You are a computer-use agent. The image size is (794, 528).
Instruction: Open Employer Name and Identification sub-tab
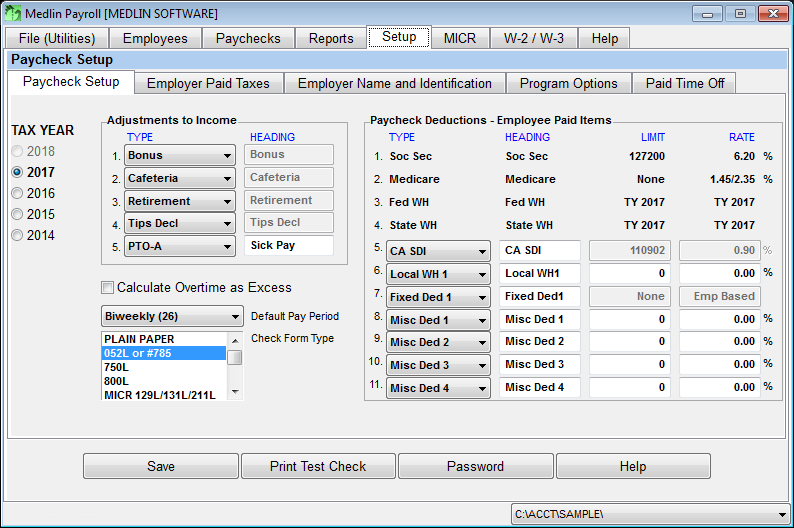click(x=395, y=84)
